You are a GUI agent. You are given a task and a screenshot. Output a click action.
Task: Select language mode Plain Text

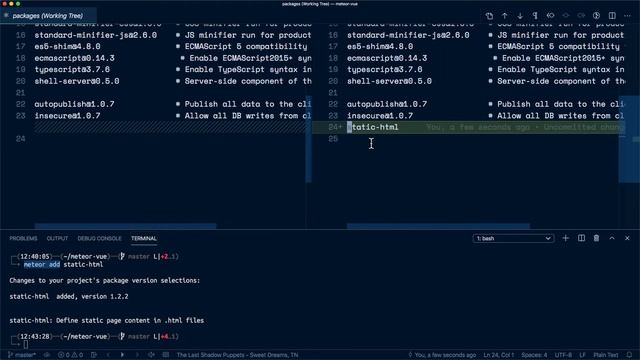[606, 355]
